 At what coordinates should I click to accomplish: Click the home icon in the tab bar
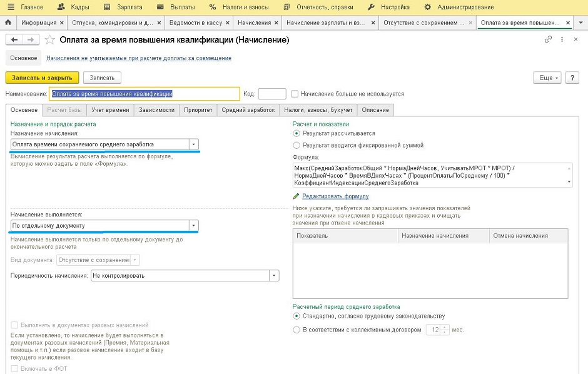(8, 23)
